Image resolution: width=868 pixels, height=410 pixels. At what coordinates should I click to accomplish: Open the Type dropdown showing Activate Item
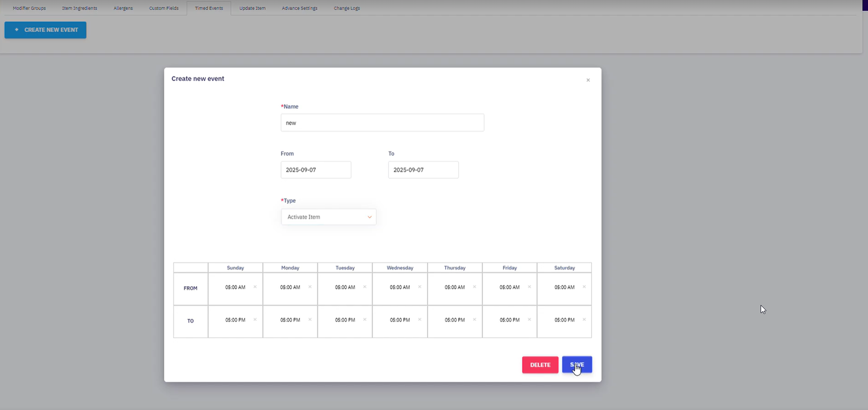pyautogui.click(x=328, y=217)
